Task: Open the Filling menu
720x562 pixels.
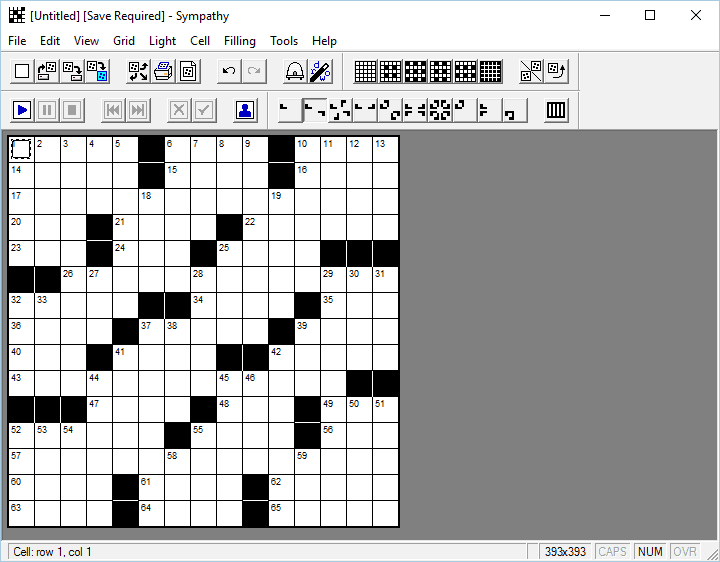Action: pos(240,41)
